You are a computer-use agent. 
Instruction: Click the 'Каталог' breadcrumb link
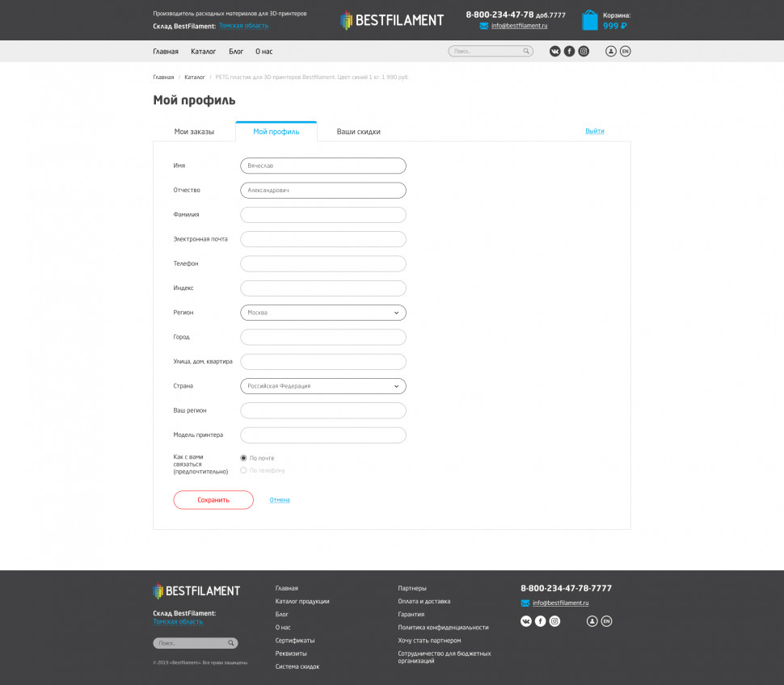(x=195, y=78)
